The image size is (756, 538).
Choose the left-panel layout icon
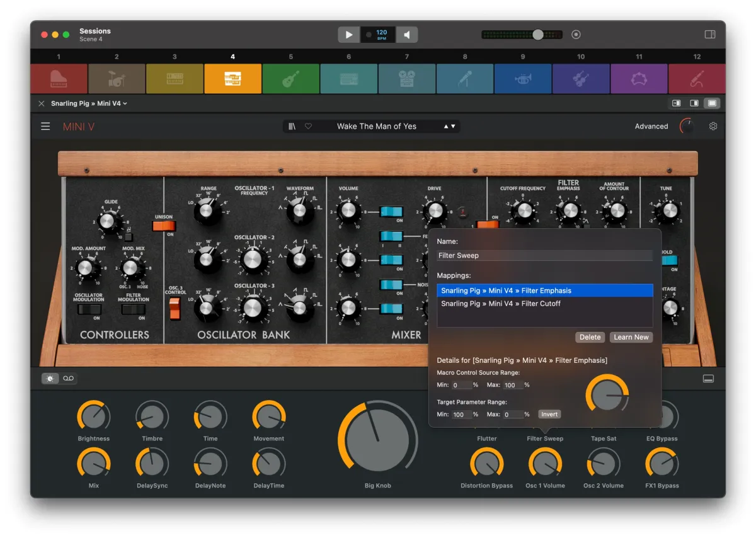coord(676,103)
